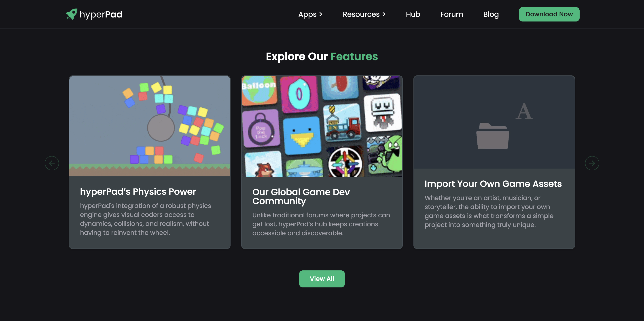Click the red truck crane game icon
The height and width of the screenshot is (321, 644).
(342, 123)
